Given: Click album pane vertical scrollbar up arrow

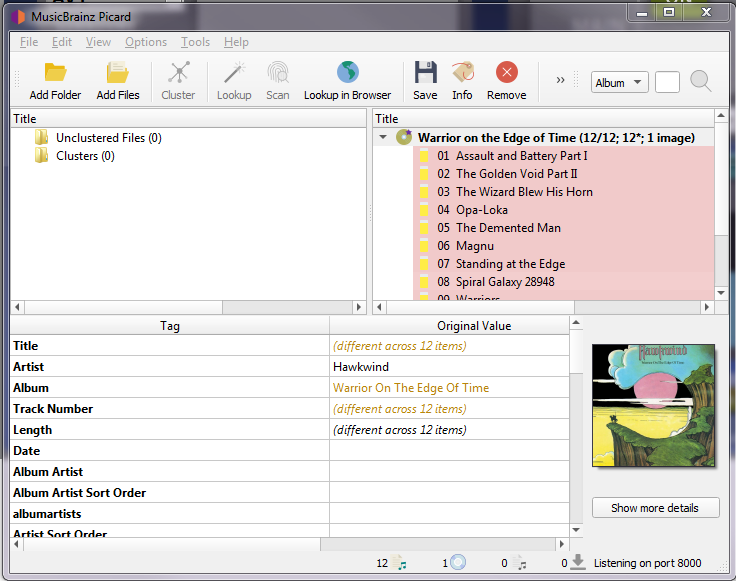Looking at the screenshot, I should (x=721, y=115).
